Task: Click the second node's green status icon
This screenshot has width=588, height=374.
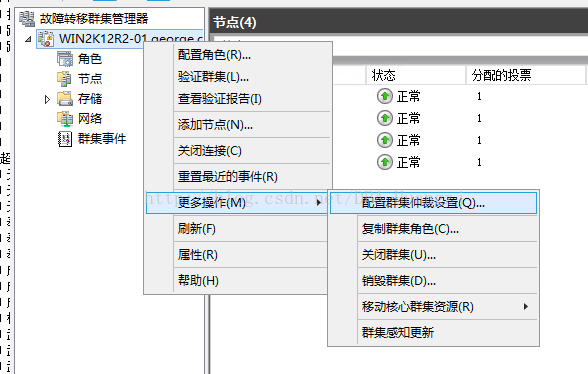Action: coord(385,119)
